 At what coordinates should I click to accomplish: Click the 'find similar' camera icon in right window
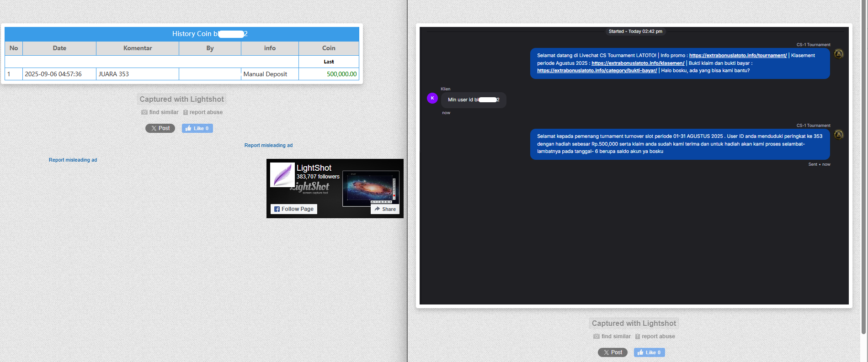coord(596,336)
